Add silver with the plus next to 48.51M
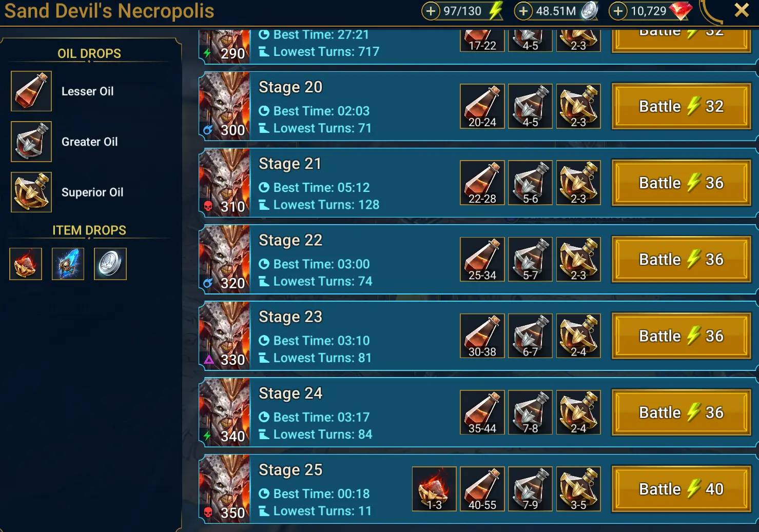The image size is (759, 532). coord(523,11)
